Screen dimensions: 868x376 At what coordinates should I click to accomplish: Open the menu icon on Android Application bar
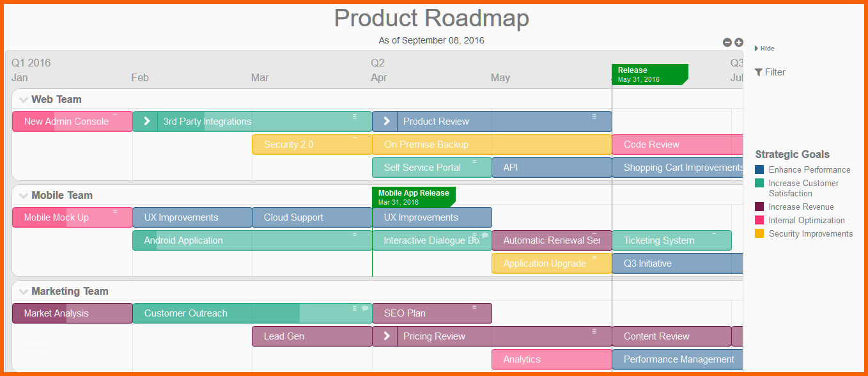click(354, 235)
